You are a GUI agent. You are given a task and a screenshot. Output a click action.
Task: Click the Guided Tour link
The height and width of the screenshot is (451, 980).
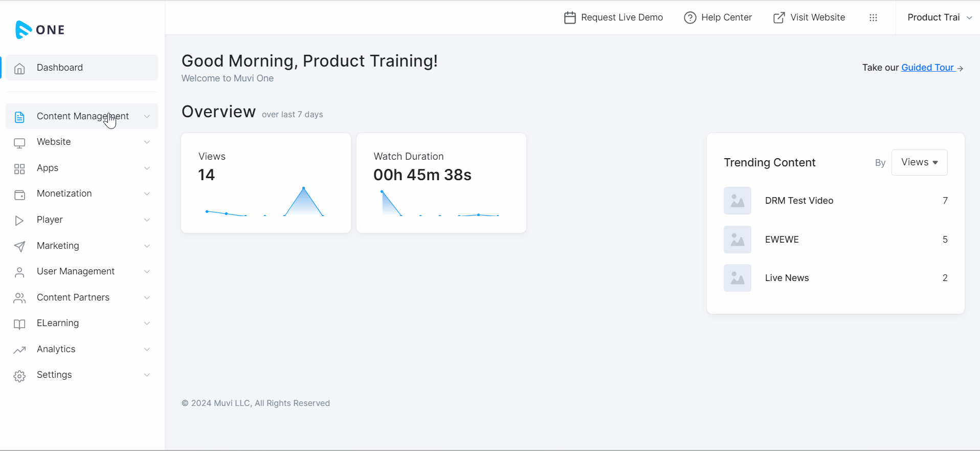(x=927, y=68)
